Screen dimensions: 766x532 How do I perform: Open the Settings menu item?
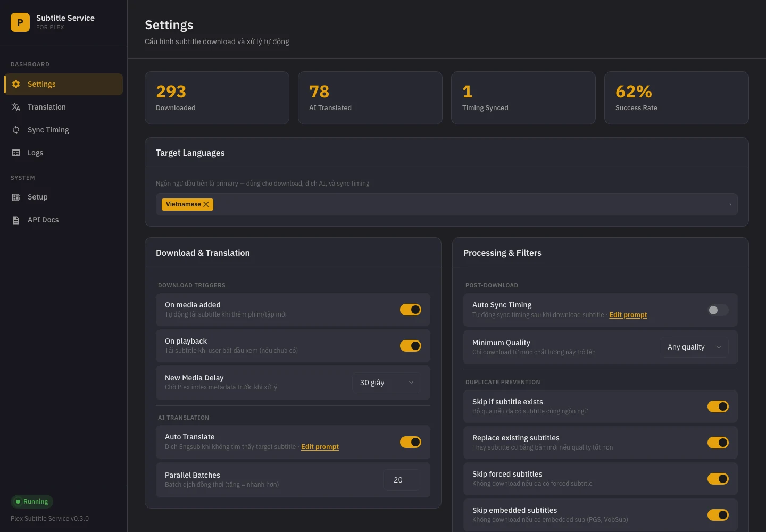(x=64, y=84)
